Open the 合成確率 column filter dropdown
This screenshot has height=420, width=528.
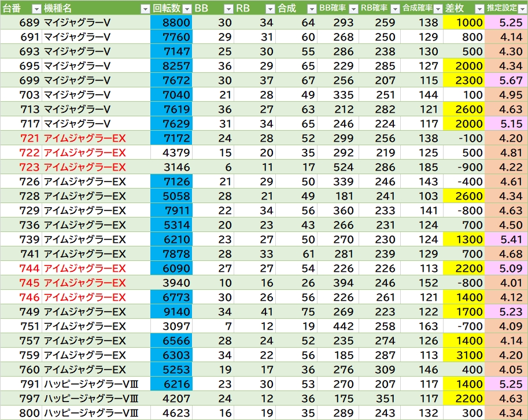click(438, 9)
